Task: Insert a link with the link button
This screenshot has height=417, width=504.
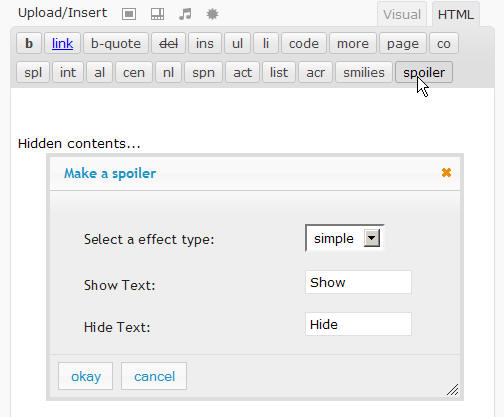Action: (62, 43)
